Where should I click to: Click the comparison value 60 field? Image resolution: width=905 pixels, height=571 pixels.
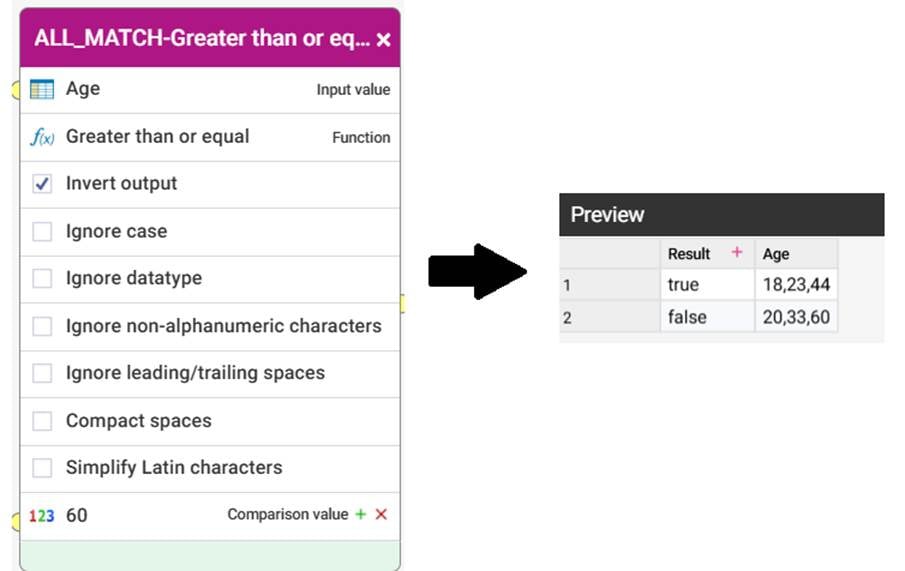[x=210, y=516]
